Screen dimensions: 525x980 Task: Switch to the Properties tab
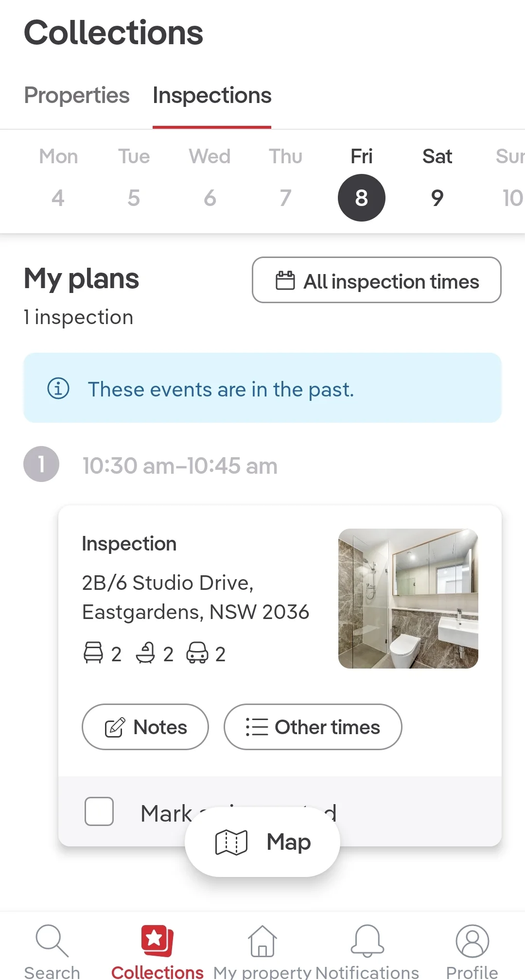[77, 95]
